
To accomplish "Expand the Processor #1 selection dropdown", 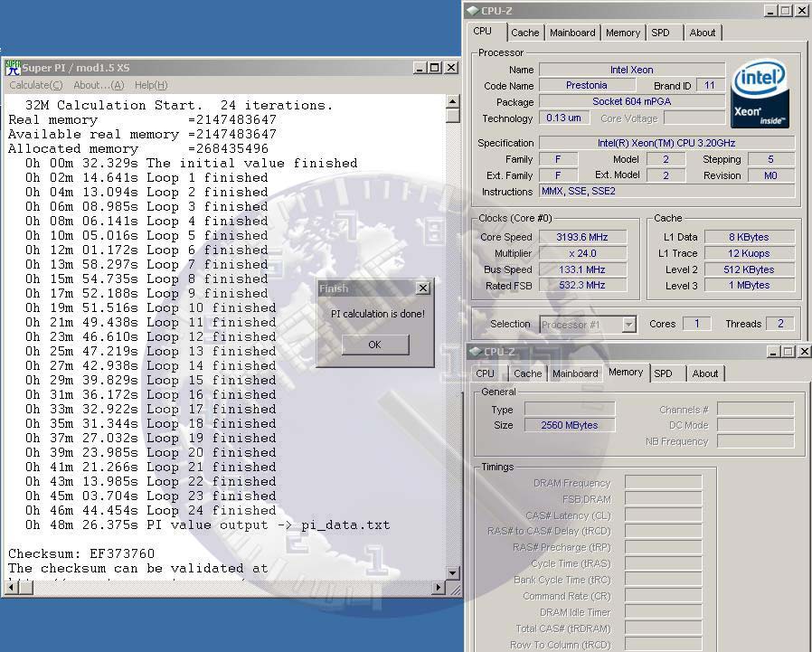I will [628, 325].
